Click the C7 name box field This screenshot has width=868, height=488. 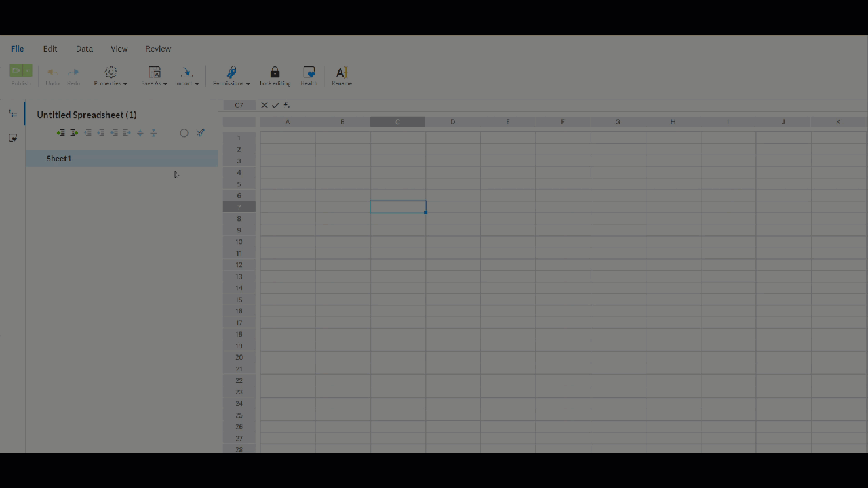pos(239,105)
